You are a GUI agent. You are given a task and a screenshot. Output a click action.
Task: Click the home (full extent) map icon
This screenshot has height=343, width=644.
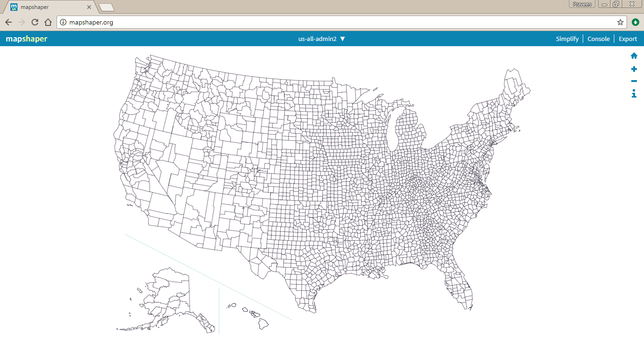point(634,56)
